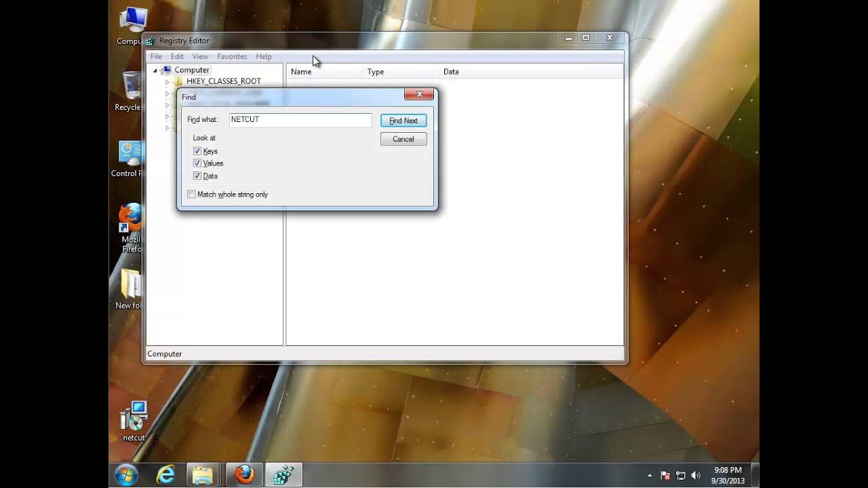Collapse the Computer tree node
This screenshot has height=488, width=868.
pyautogui.click(x=155, y=70)
